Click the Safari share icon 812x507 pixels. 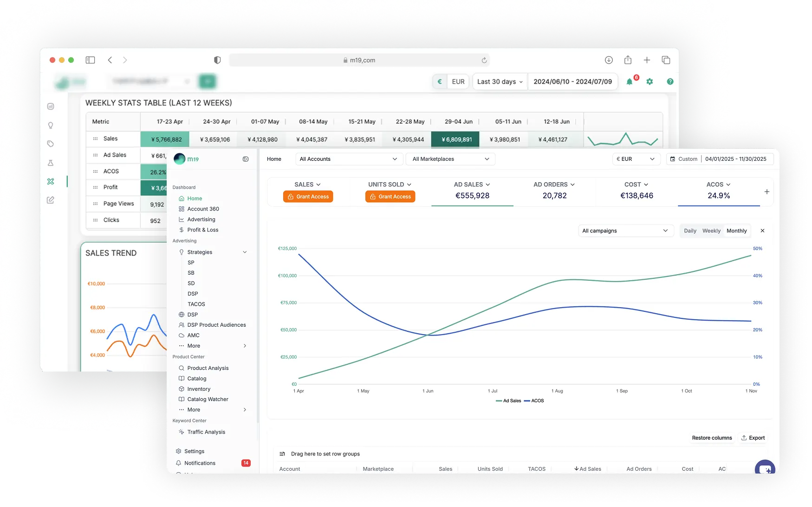(x=628, y=59)
